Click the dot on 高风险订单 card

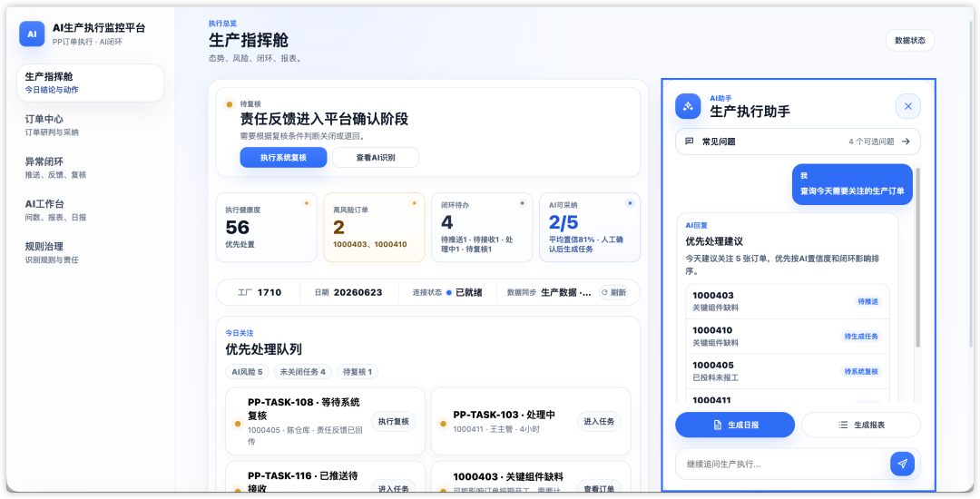coord(414,203)
